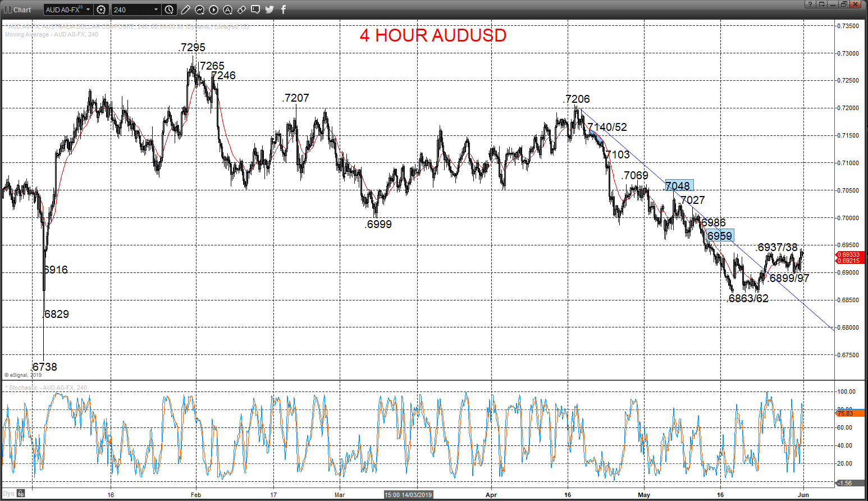Select the 7140/52 price annotation
This screenshot has width=868, height=501.
(607, 127)
